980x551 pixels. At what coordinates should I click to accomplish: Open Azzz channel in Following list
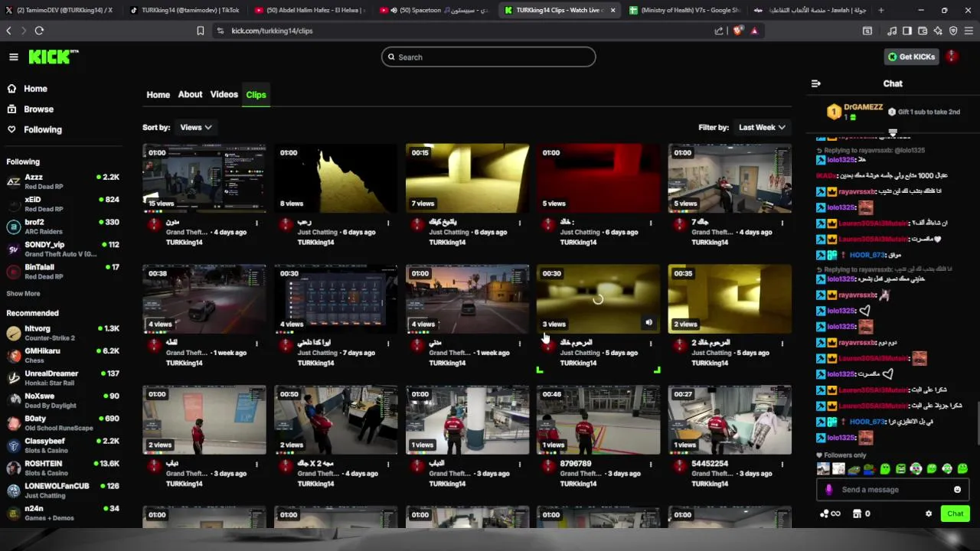tap(63, 181)
